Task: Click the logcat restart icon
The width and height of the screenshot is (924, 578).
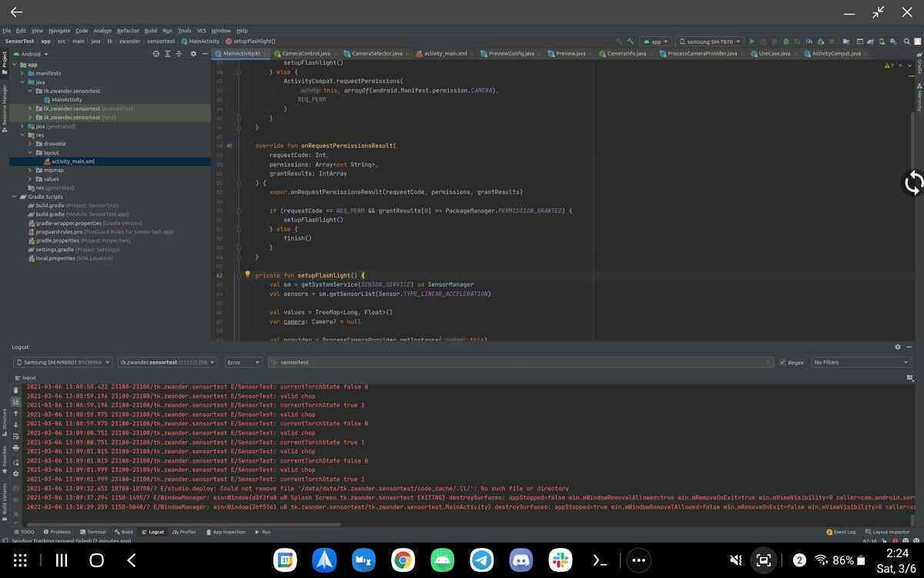Action: pyautogui.click(x=15, y=462)
